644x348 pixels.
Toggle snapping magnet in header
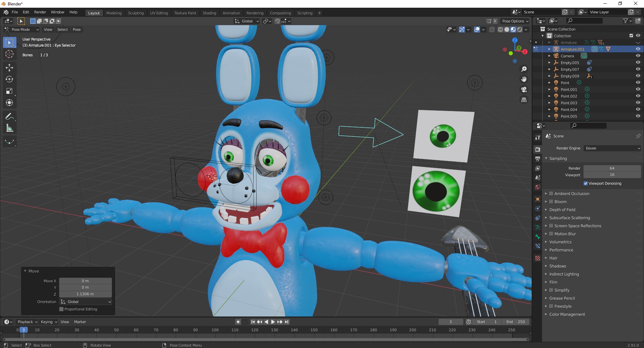click(277, 21)
